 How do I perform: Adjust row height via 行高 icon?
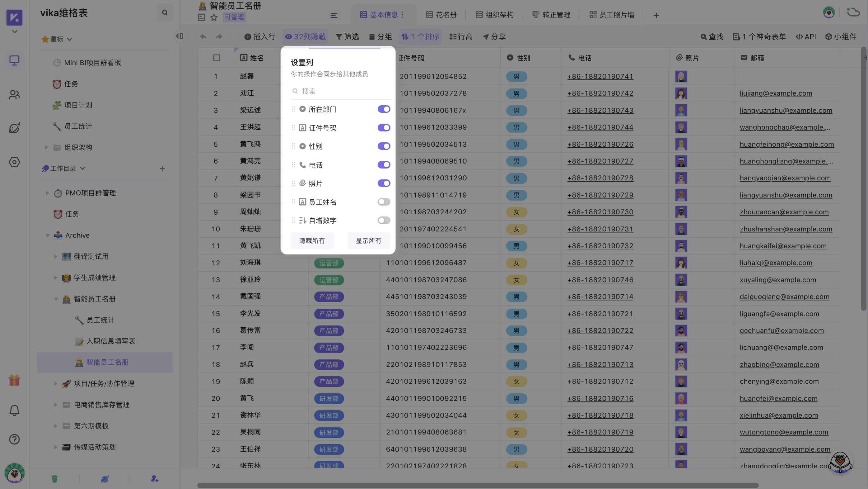click(461, 37)
